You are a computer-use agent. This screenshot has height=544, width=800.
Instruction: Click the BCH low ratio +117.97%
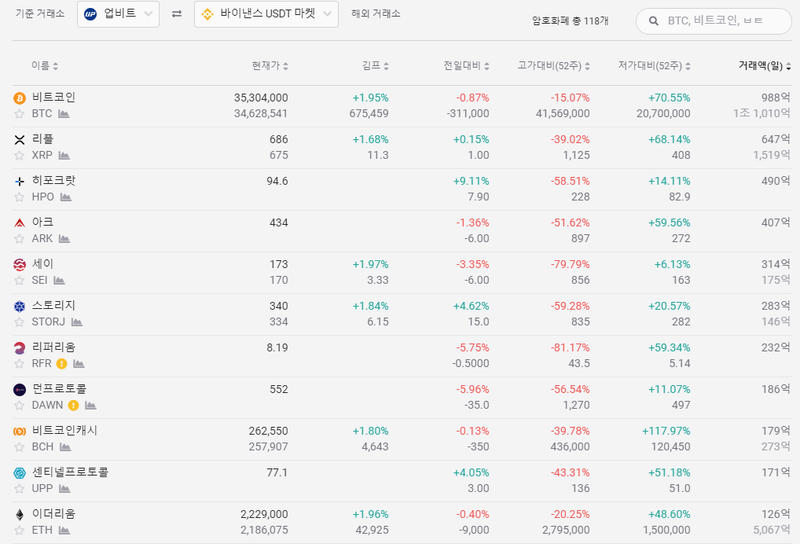pos(666,431)
